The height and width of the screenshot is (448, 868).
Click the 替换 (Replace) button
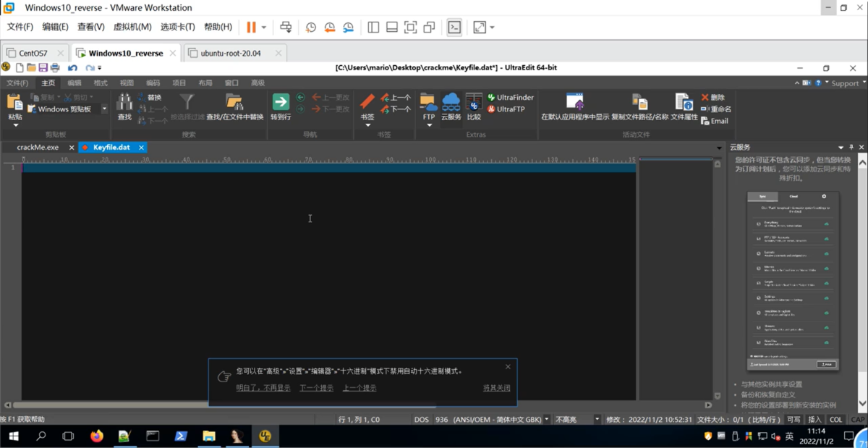pos(150,97)
